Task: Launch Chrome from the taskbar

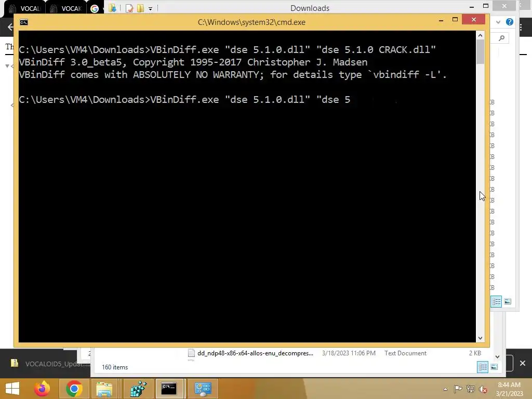Action: [x=74, y=389]
